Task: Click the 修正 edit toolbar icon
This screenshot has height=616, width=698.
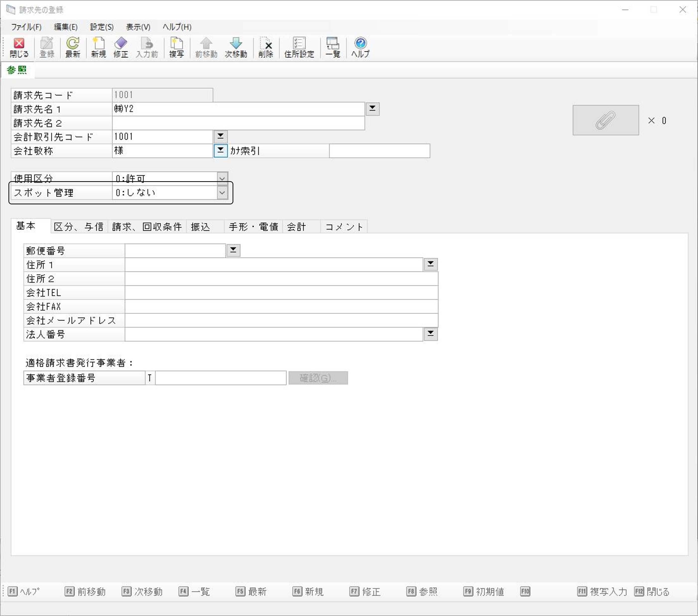Action: 121,47
